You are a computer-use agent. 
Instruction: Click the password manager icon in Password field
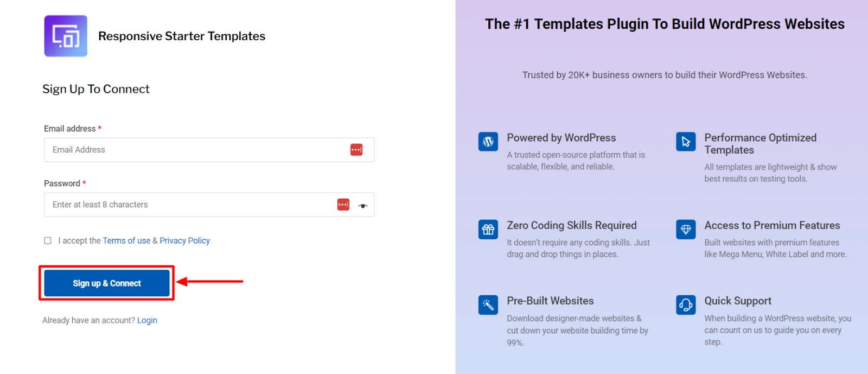(x=343, y=205)
